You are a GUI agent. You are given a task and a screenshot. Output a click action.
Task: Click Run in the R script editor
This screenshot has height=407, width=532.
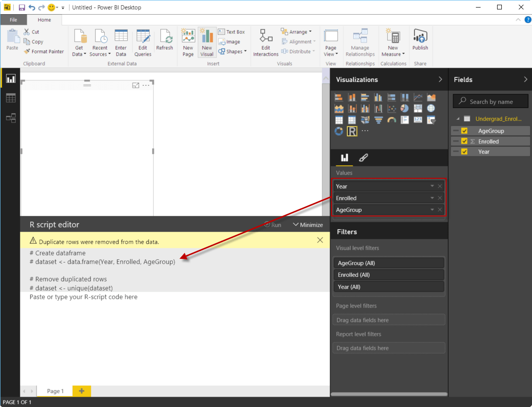coord(273,224)
